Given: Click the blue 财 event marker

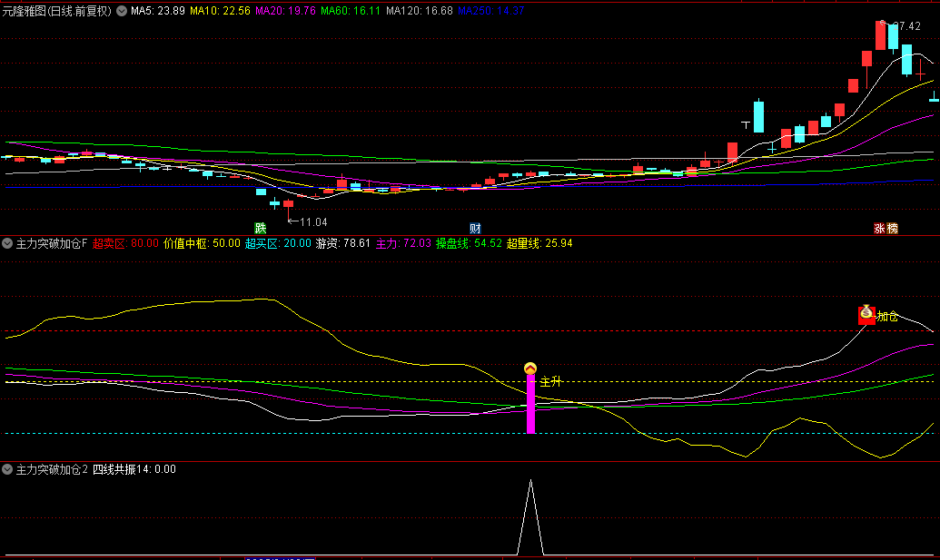Looking at the screenshot, I should click(474, 228).
